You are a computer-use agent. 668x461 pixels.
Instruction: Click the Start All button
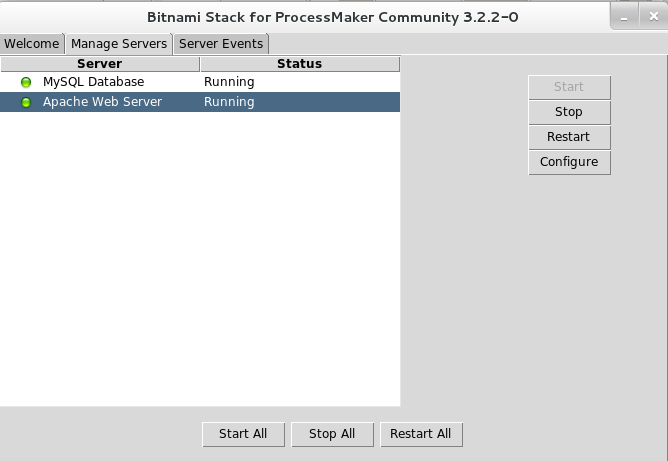[x=243, y=434]
